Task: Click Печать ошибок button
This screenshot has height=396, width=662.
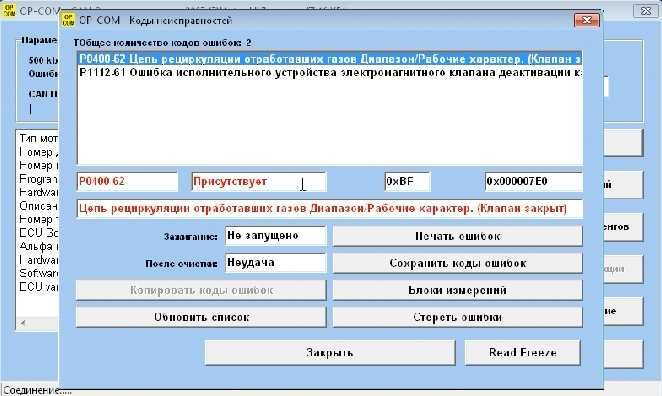Action: (458, 236)
